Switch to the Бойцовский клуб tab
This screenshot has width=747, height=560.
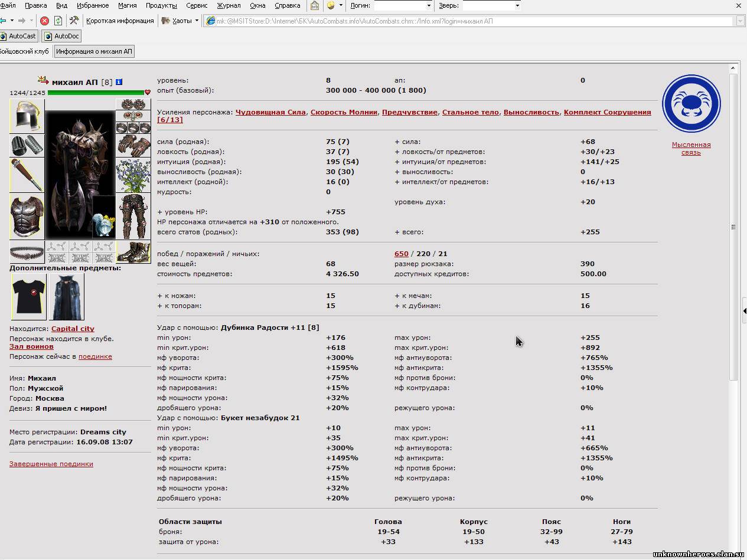pos(24,51)
